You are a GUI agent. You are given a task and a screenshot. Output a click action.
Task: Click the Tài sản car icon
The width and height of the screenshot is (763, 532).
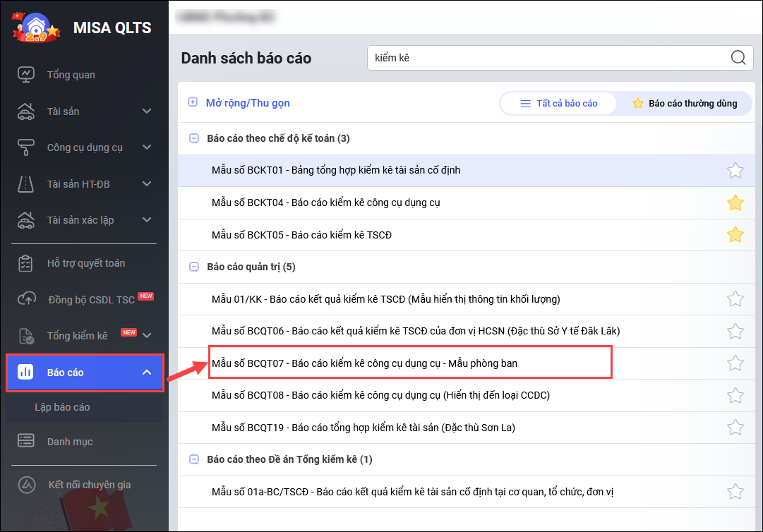[26, 111]
